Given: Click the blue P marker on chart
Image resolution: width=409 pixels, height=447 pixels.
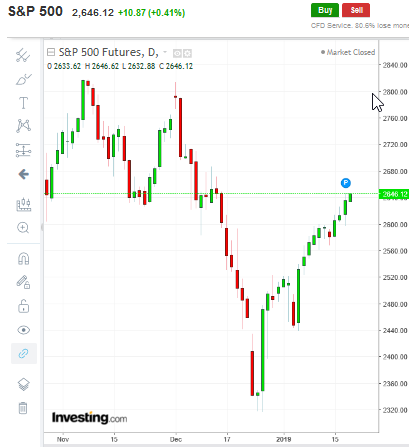Looking at the screenshot, I should [346, 183].
